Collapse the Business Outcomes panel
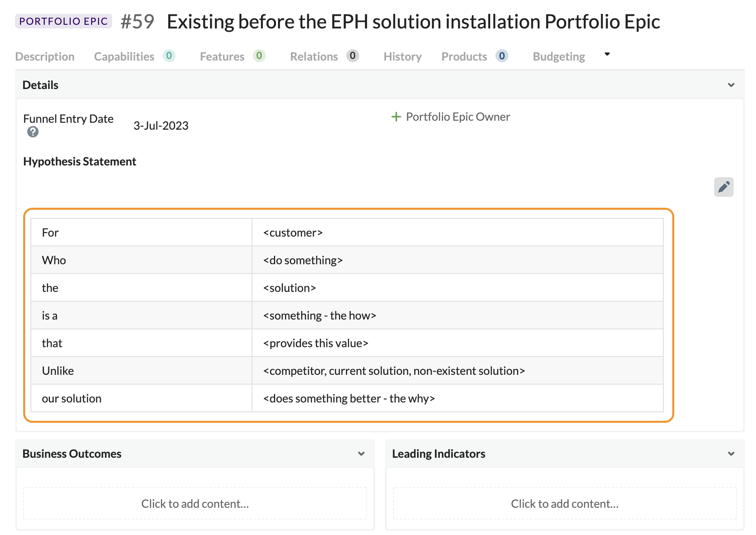Screen dimensions: 756x535 (361, 454)
